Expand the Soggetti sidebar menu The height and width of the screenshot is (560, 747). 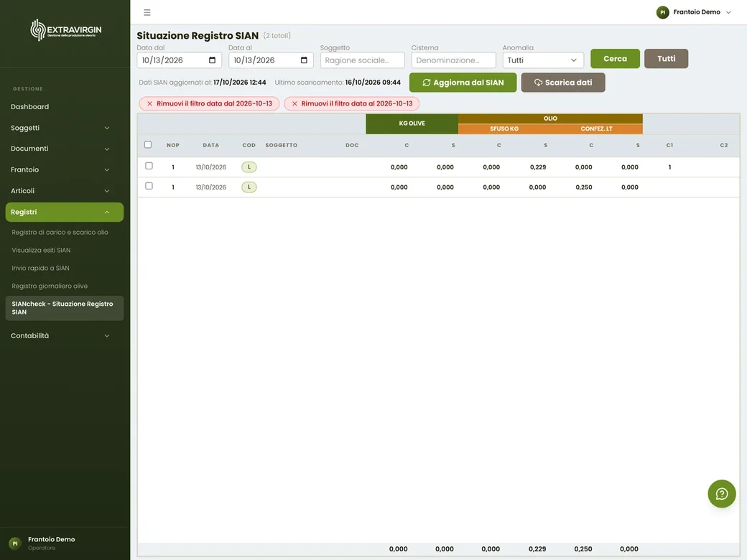click(x=65, y=128)
